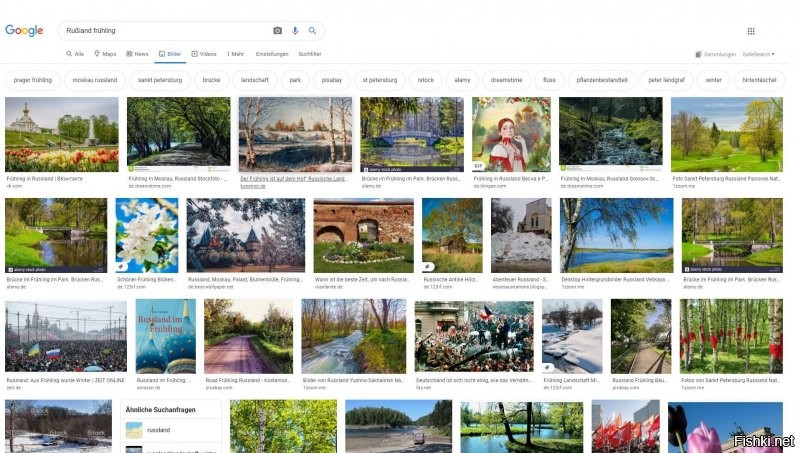Open the girl in red illustration
This screenshot has width=800, height=453.
click(511, 135)
